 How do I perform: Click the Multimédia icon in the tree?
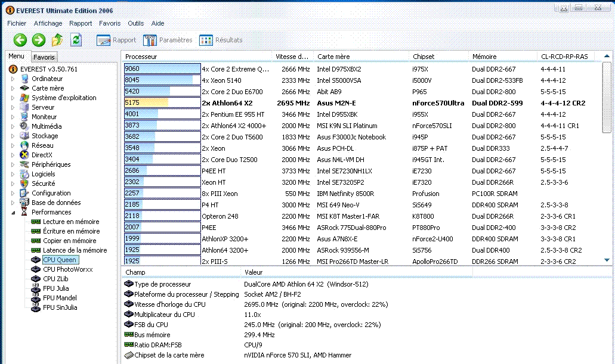(24, 126)
